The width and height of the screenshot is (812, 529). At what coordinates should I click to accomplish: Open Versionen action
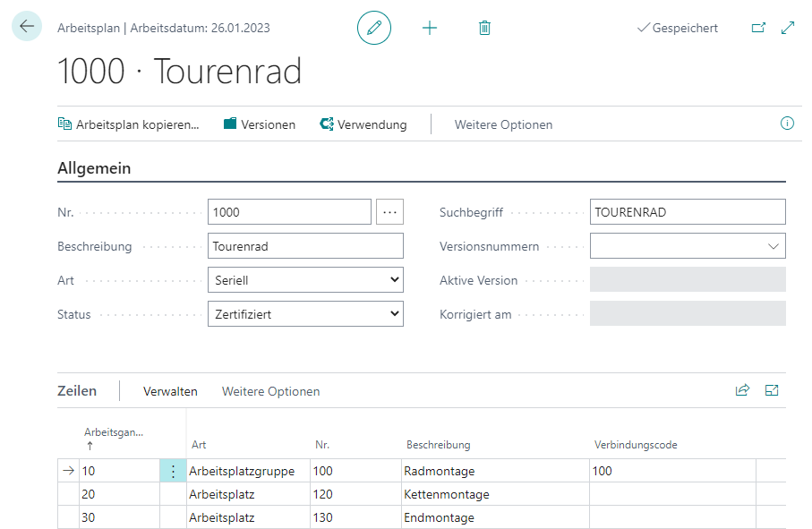[260, 124]
